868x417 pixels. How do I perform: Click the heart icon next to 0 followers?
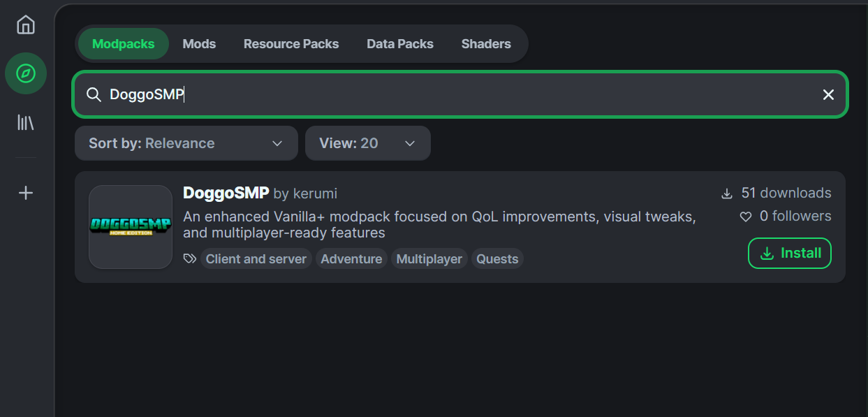745,217
